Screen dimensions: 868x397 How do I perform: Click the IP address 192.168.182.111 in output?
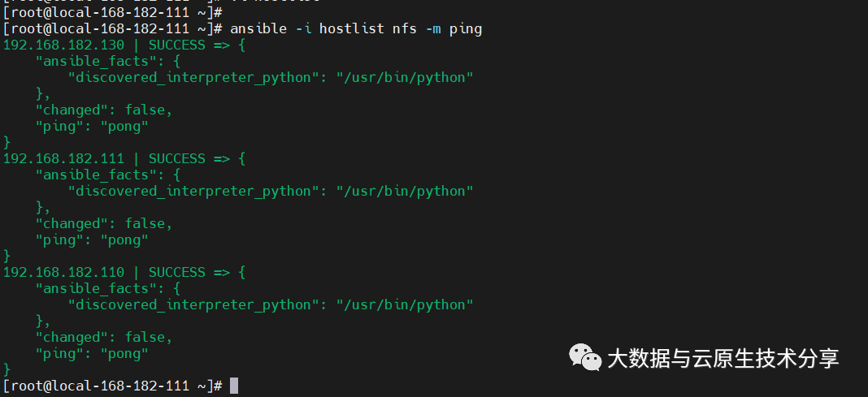(63, 158)
